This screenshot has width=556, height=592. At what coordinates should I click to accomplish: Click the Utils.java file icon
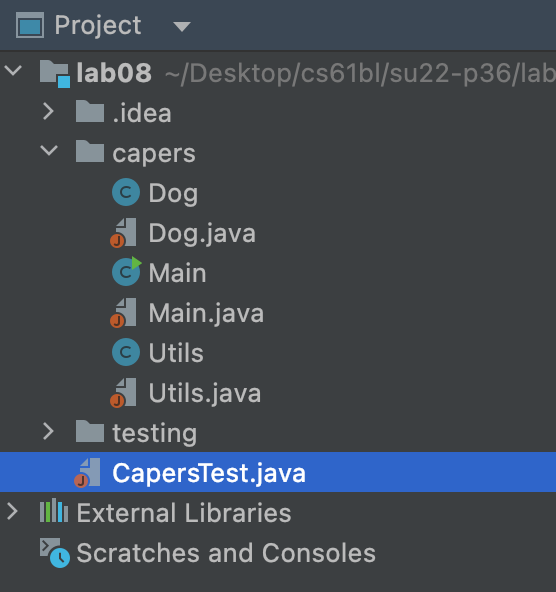point(123,393)
